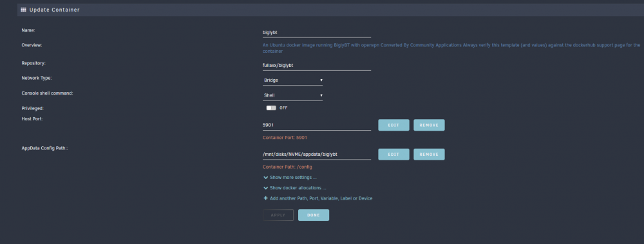Click the Container Port: 5901 text
Screen dimensions: 644x244
[285, 138]
